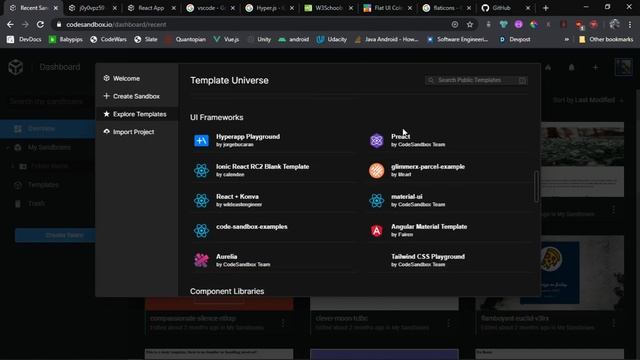Click the browser back arrow
This screenshot has width=640, height=360.
[x=10, y=24]
